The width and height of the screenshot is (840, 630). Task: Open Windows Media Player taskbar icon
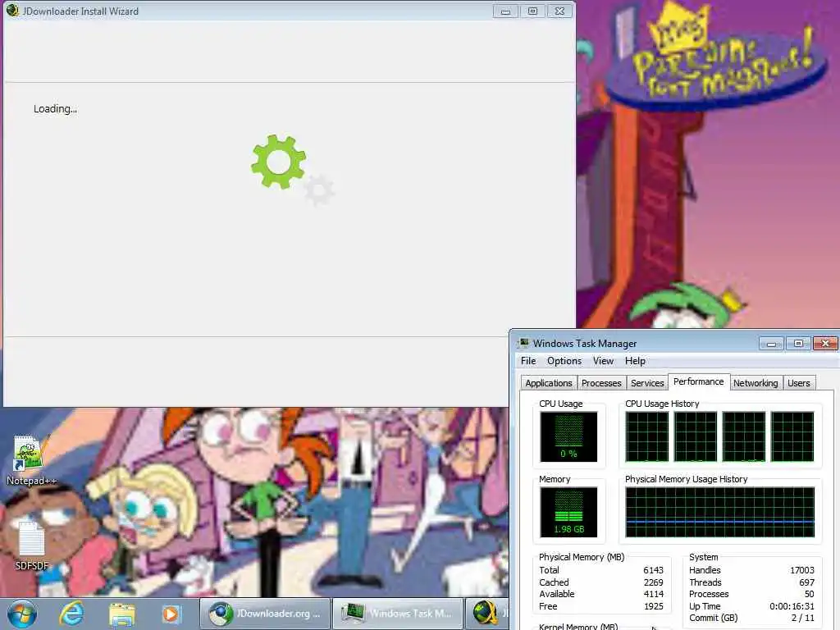tap(171, 614)
